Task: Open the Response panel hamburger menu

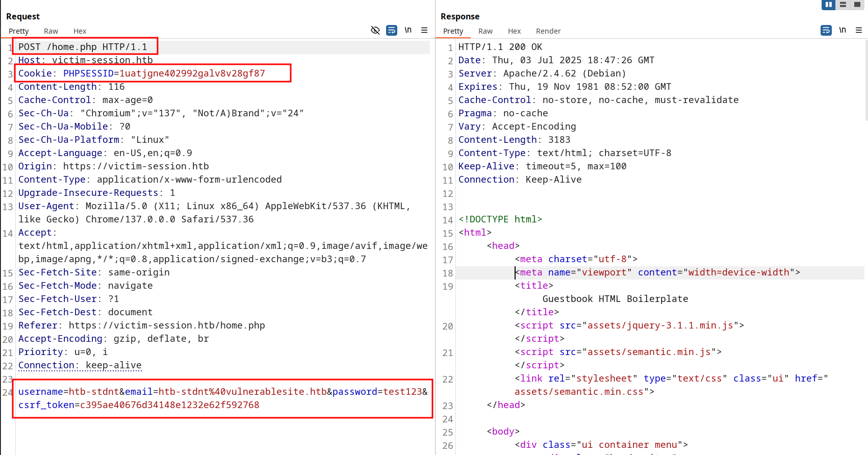Action: [859, 30]
